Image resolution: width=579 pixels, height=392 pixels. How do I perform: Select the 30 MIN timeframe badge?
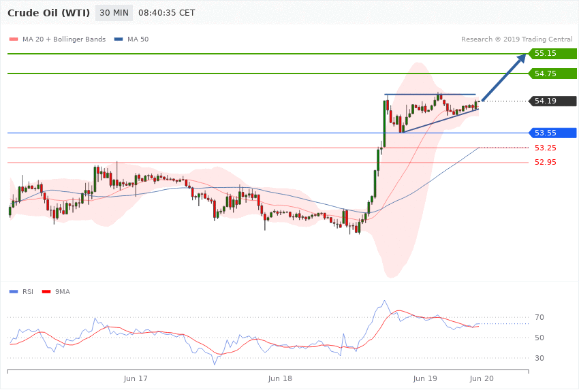click(114, 13)
